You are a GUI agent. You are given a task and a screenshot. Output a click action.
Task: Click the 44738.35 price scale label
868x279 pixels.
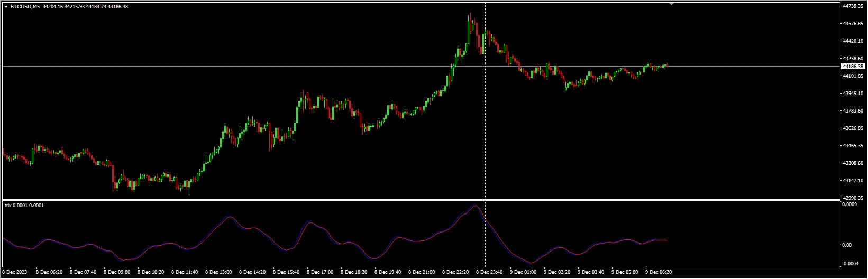click(x=853, y=6)
